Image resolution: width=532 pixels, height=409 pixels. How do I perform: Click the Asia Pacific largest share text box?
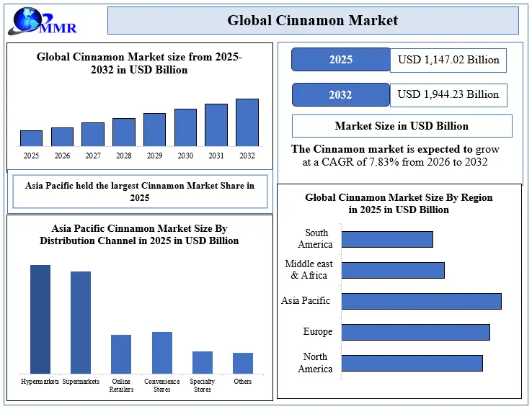pyautogui.click(x=140, y=192)
